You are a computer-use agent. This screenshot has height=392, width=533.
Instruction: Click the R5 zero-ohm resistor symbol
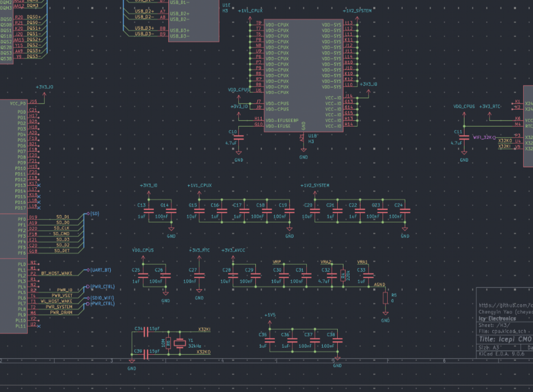[x=385, y=298]
